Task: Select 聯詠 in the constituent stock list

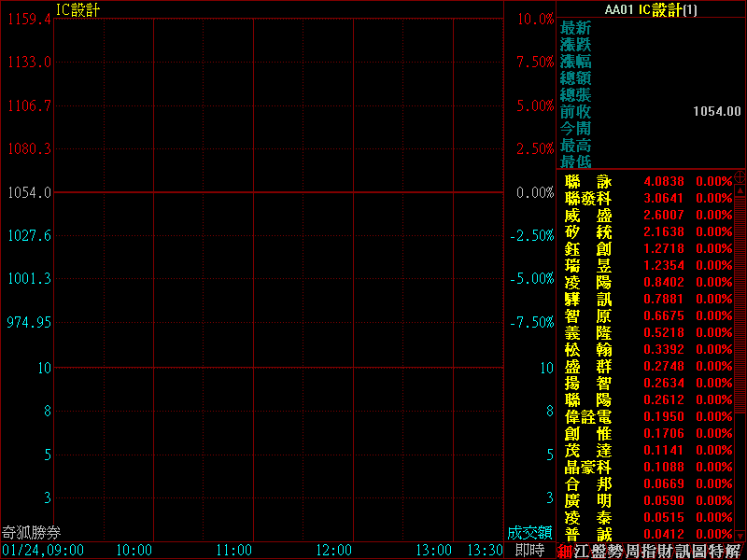Action: (x=588, y=181)
